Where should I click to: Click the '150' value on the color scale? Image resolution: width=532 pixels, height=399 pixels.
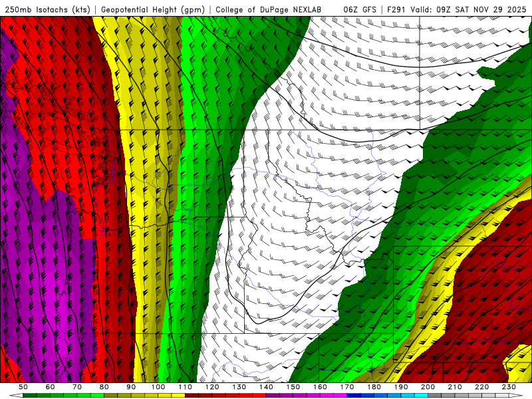pyautogui.click(x=293, y=387)
